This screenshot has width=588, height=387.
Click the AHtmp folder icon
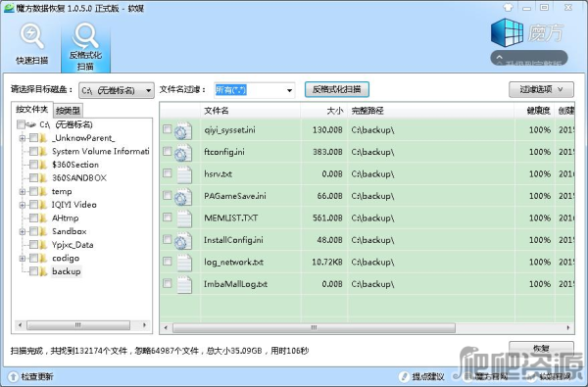point(43,218)
